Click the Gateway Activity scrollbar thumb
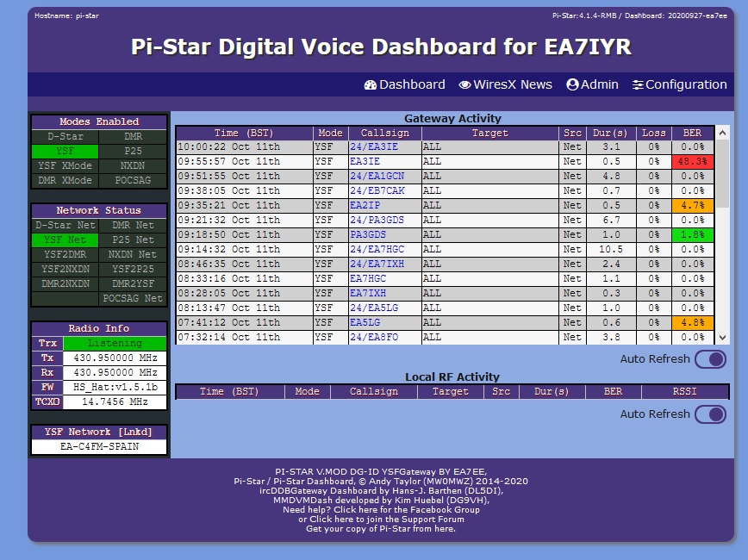This screenshot has width=748, height=560. pos(722,174)
